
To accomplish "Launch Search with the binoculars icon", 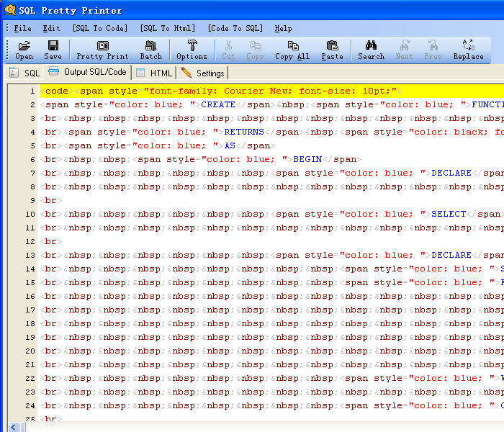I will tap(371, 50).
